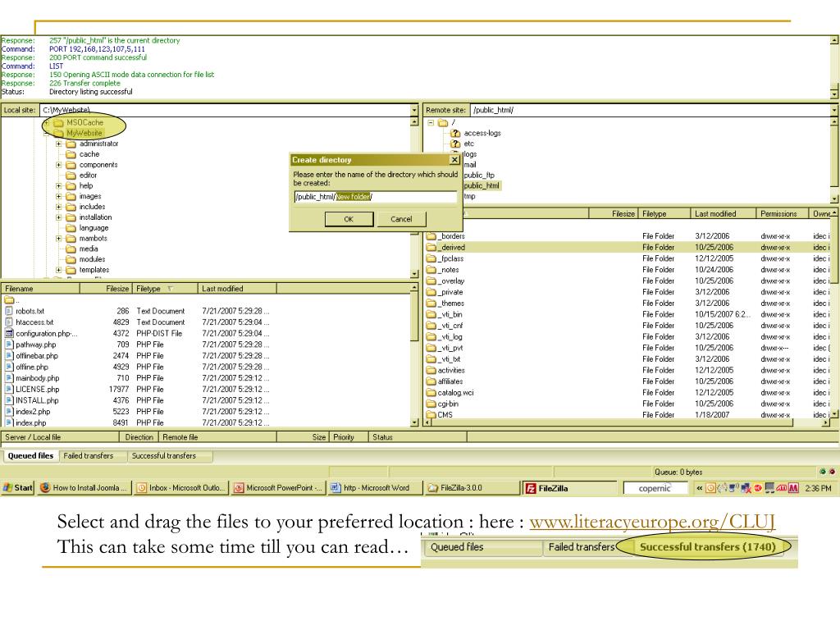This screenshot has width=840, height=630.
Task: Click the robots.txt file icon
Action: click(x=8, y=311)
